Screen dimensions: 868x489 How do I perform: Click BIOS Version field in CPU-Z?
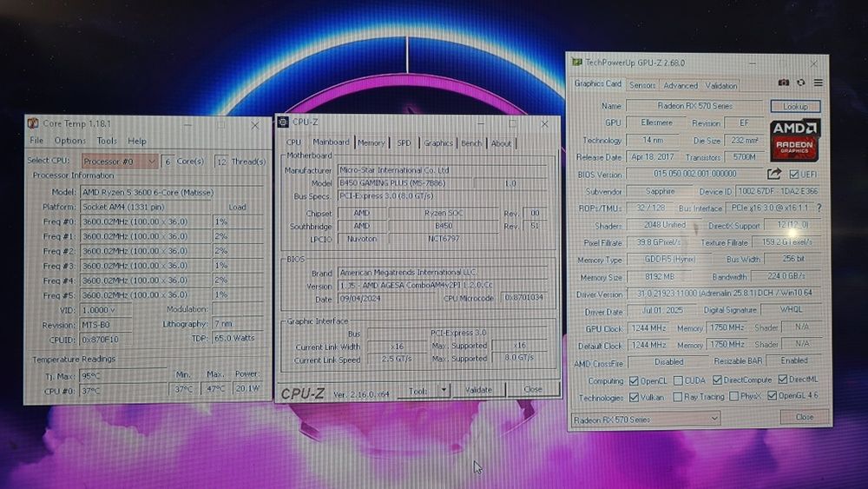443,285
